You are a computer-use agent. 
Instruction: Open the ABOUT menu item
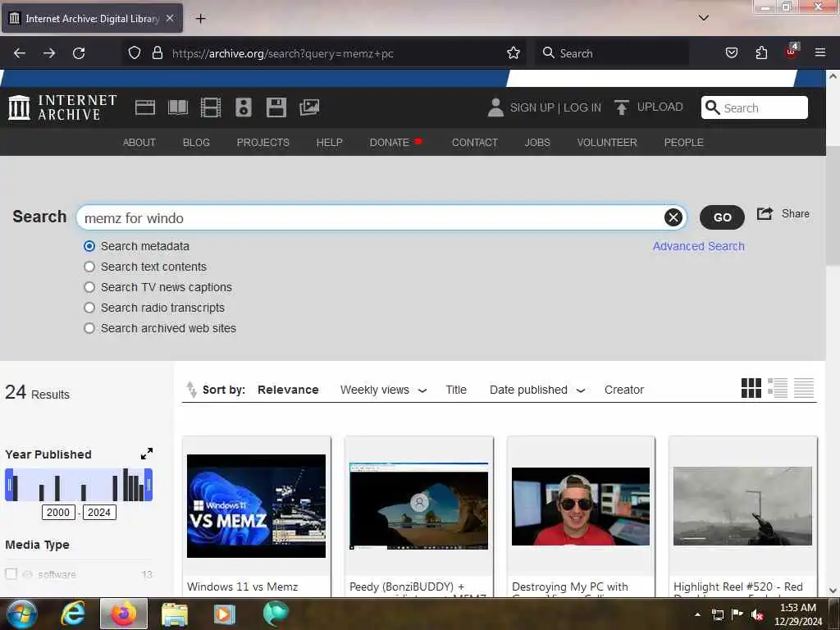pos(139,143)
